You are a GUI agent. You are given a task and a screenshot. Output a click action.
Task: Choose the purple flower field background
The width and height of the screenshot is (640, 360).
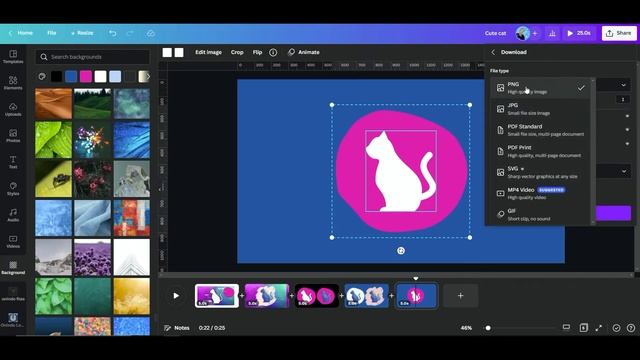click(93, 257)
